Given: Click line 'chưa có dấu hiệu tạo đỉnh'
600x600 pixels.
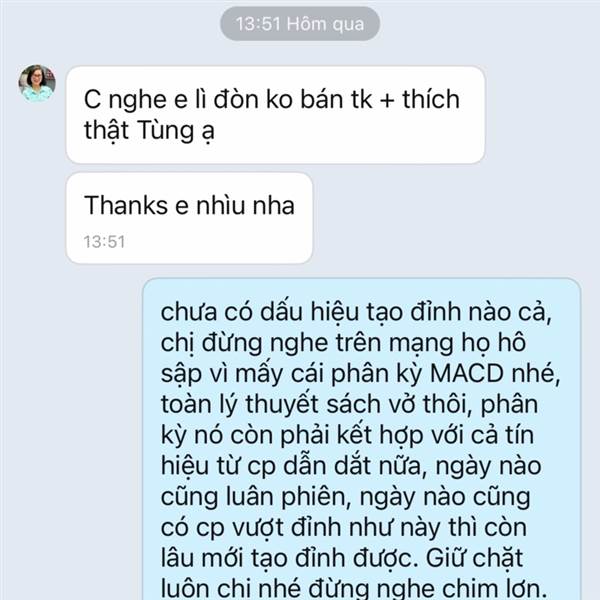Looking at the screenshot, I should pos(356,312).
